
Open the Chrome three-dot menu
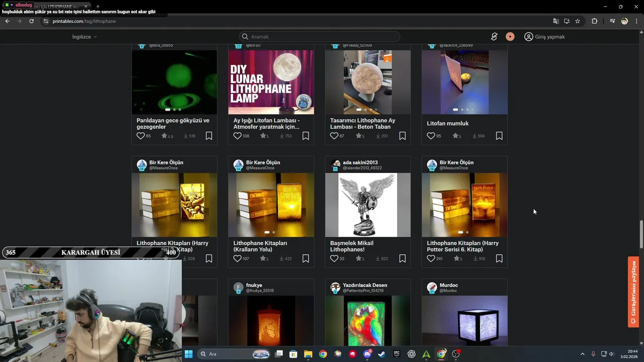pyautogui.click(x=637, y=21)
